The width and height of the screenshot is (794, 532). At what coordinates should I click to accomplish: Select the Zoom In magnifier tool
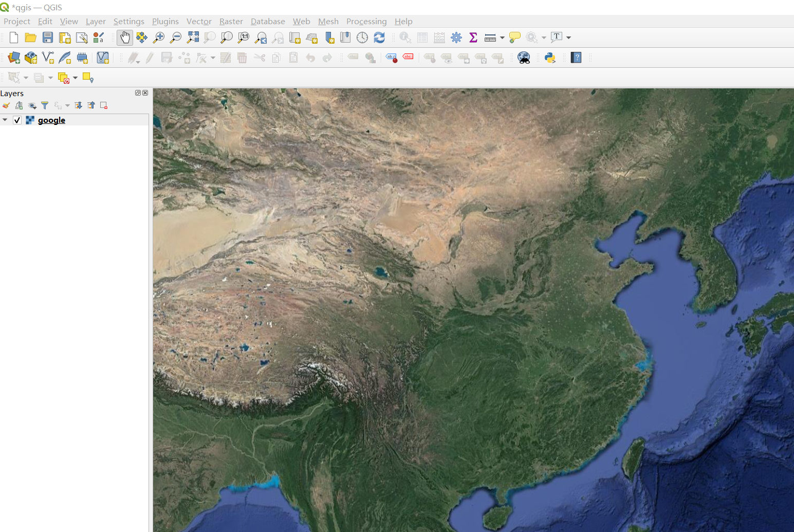click(159, 38)
